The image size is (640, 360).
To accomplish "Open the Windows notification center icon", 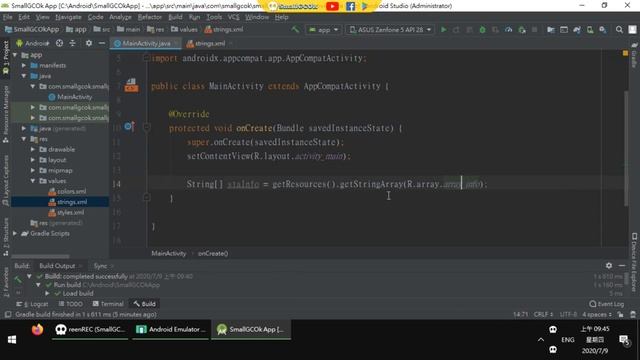I will coord(624,340).
